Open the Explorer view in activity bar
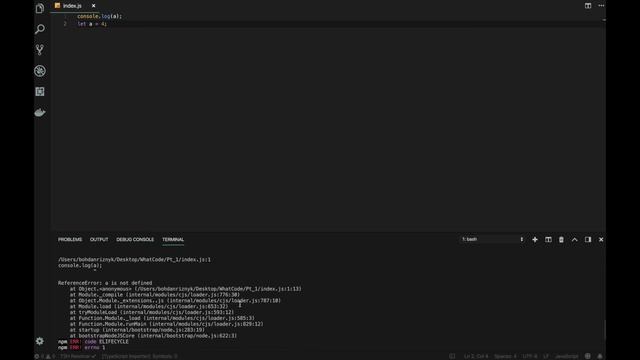Screen dimensions: 640x360 tap(40, 8)
